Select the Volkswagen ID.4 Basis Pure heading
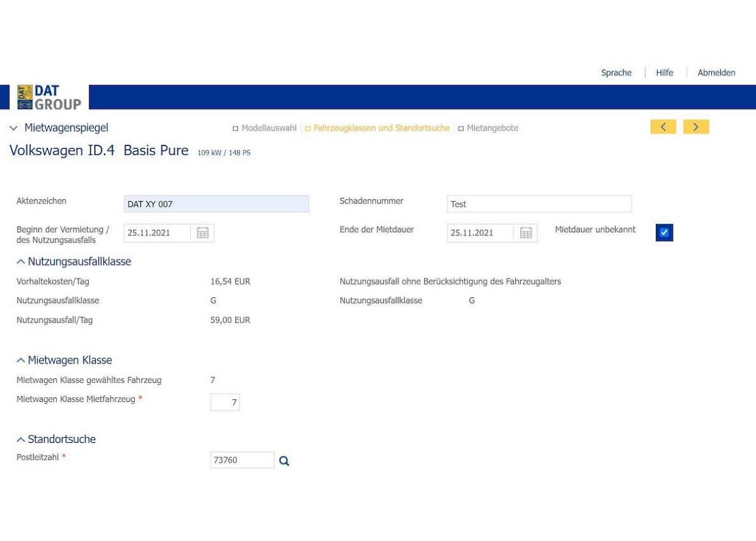 [99, 151]
